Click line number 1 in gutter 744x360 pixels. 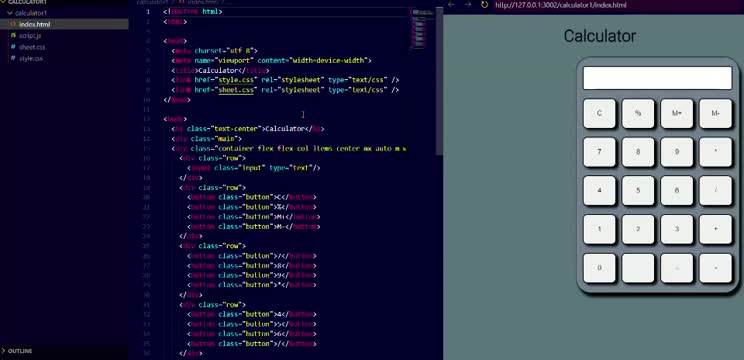click(149, 12)
